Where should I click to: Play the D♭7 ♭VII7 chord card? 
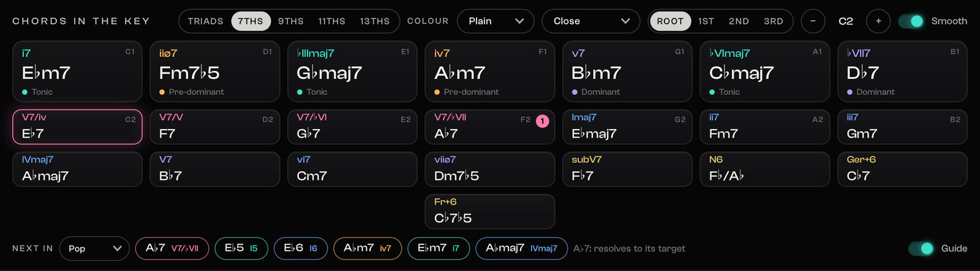tap(902, 72)
